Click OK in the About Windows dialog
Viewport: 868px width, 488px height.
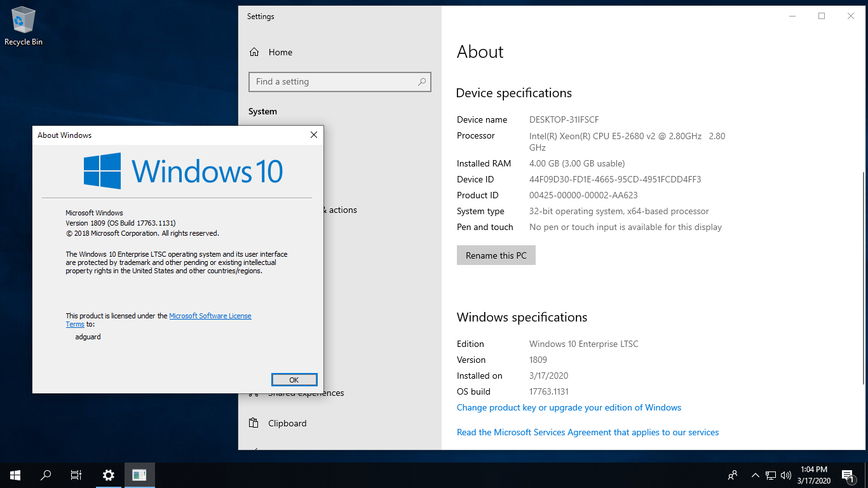point(294,379)
